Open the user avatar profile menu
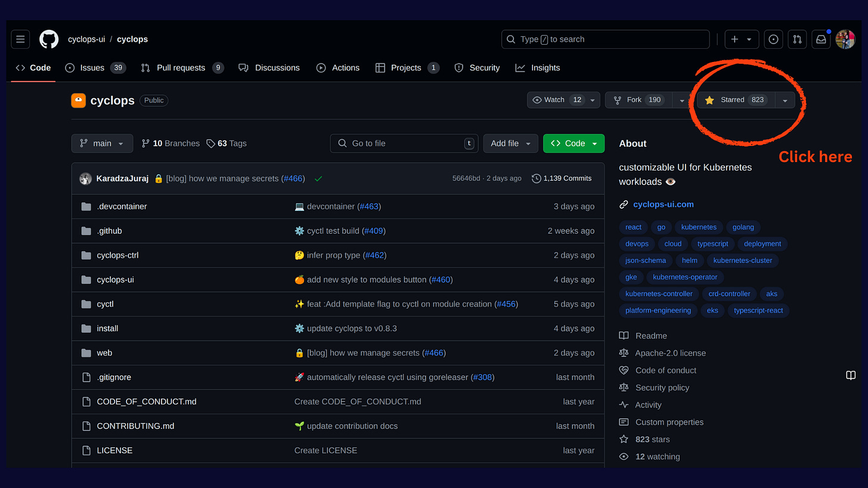 845,39
